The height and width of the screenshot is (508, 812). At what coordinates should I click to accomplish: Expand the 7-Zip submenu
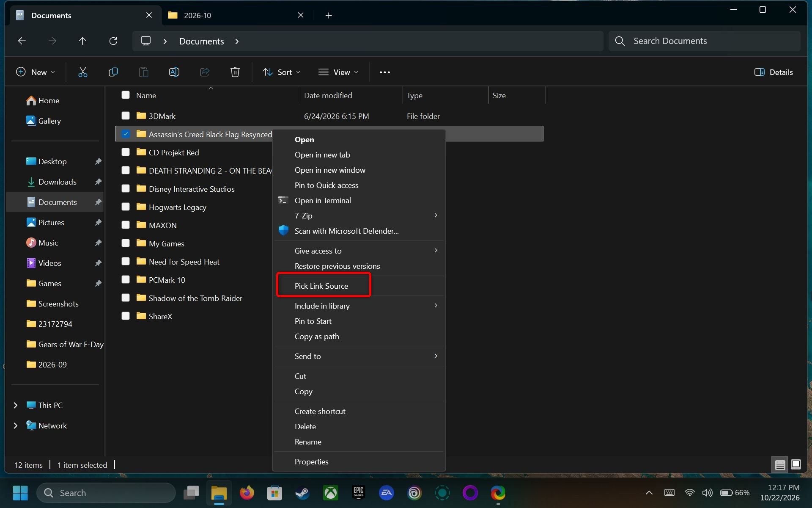359,215
